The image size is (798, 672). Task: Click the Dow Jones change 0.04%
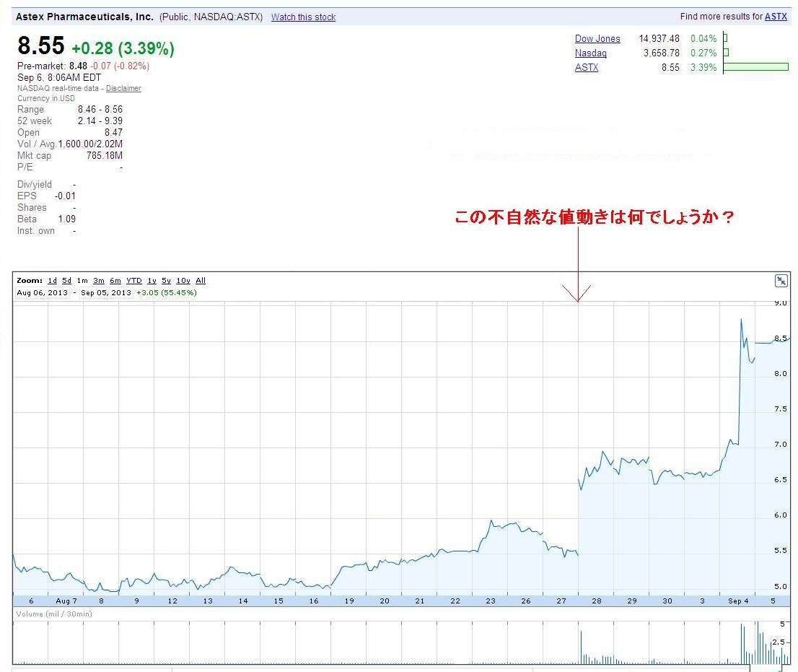(x=703, y=39)
